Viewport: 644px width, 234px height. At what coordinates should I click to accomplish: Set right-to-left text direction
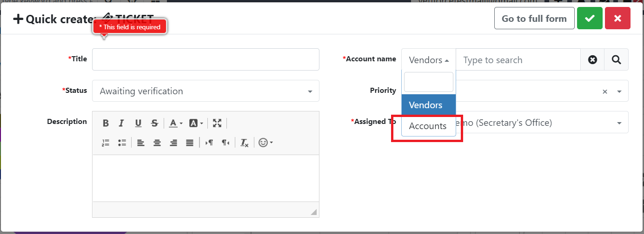pyautogui.click(x=226, y=143)
